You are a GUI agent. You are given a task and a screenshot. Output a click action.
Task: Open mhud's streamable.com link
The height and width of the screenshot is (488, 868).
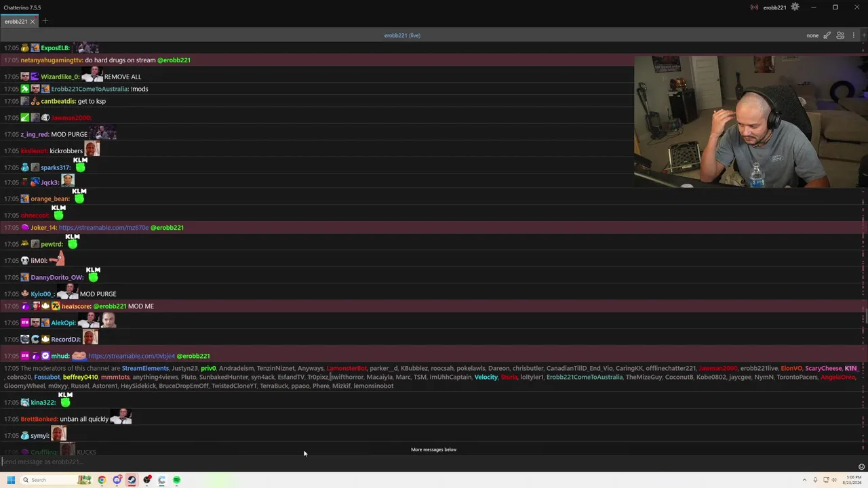click(132, 356)
